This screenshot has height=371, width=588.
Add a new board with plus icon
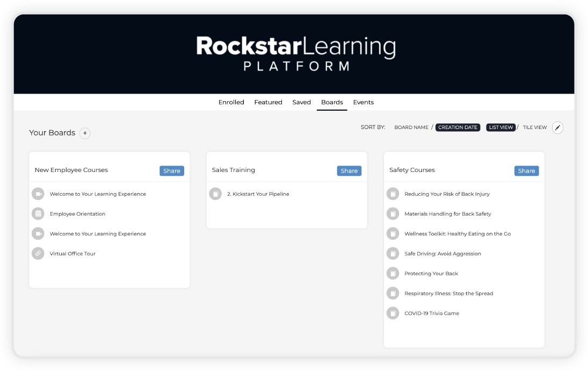85,133
